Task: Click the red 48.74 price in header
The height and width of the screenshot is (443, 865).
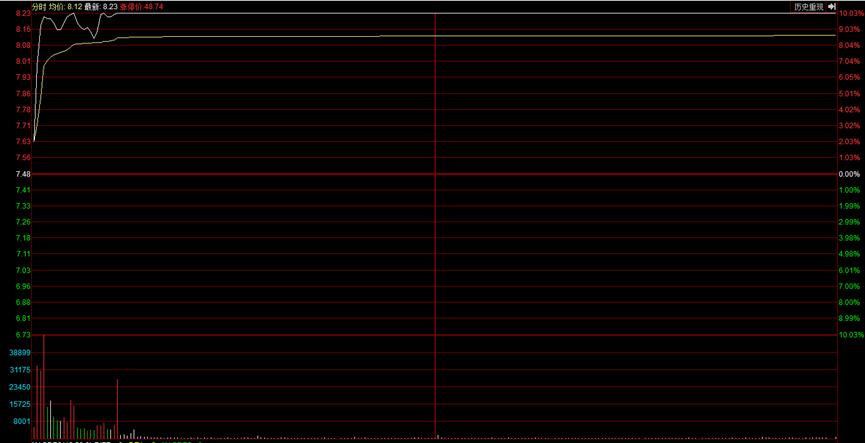Action: pyautogui.click(x=153, y=7)
